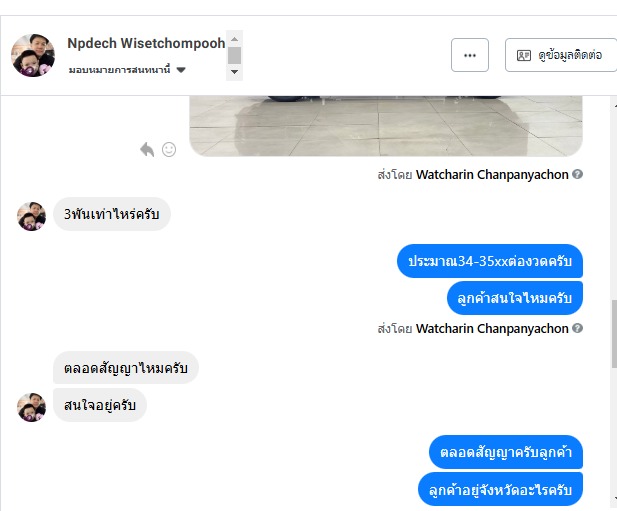Click the small scrollbar thumb beside the name

[x=235, y=55]
